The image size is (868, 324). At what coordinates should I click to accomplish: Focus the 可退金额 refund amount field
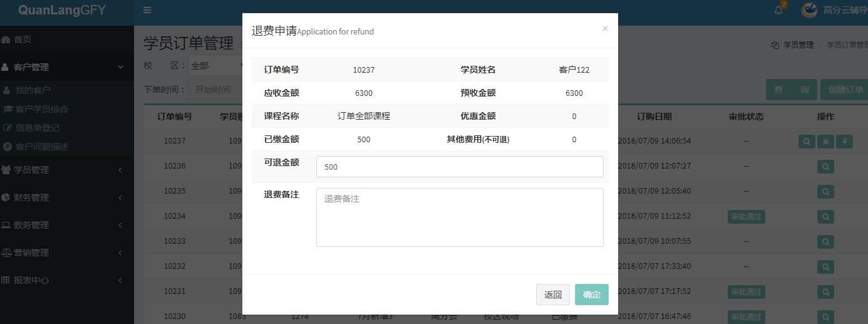click(x=460, y=167)
